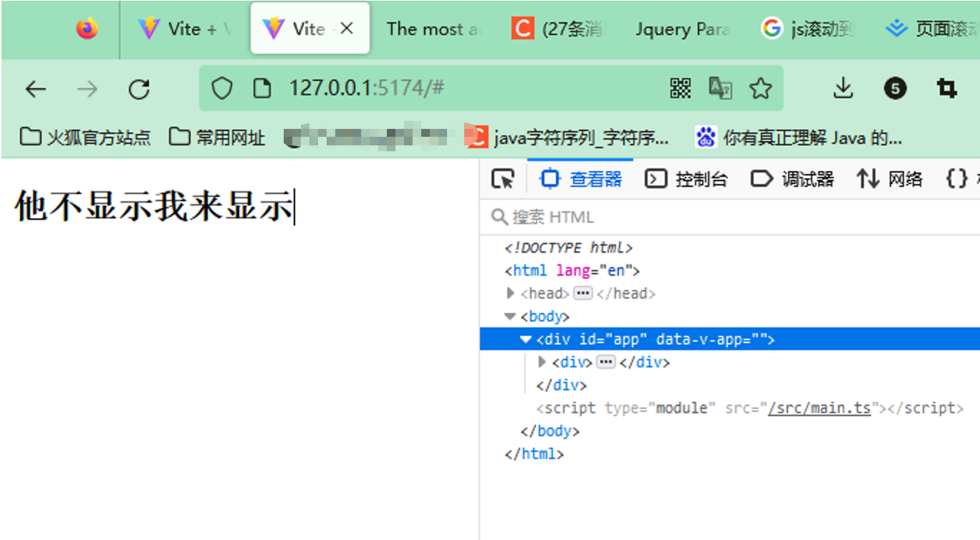Screen dimensions: 980x540
Task: Click the ellipsis badge in the nested div
Action: pyautogui.click(x=606, y=362)
